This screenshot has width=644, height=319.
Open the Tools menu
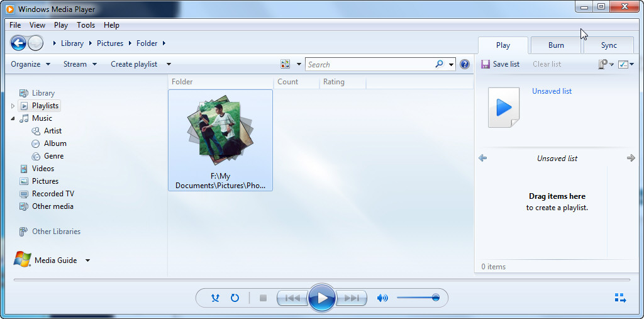click(x=86, y=25)
